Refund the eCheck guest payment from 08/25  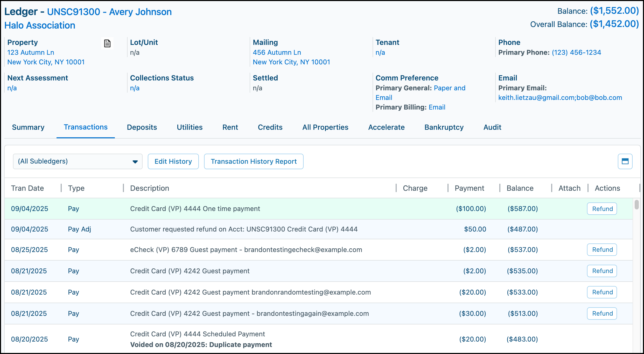(x=602, y=249)
